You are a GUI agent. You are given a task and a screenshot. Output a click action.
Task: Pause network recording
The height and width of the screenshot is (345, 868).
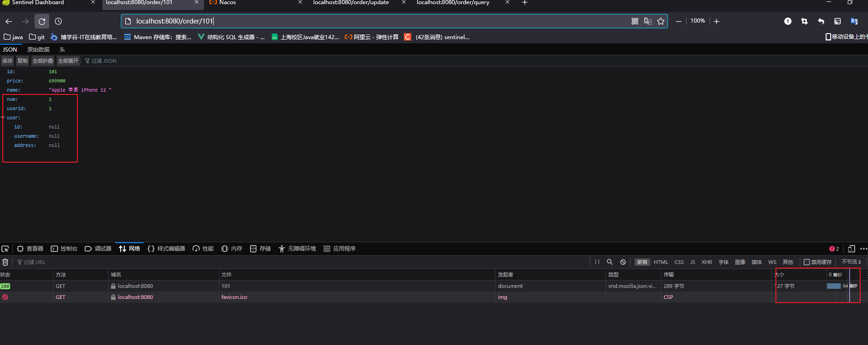coord(597,262)
